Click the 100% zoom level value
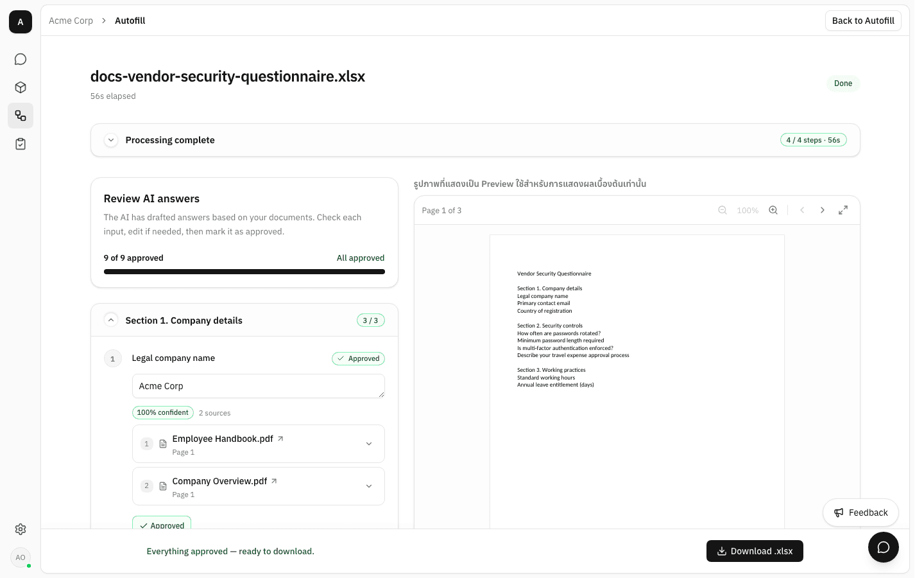This screenshot has height=578, width=924. pos(748,211)
